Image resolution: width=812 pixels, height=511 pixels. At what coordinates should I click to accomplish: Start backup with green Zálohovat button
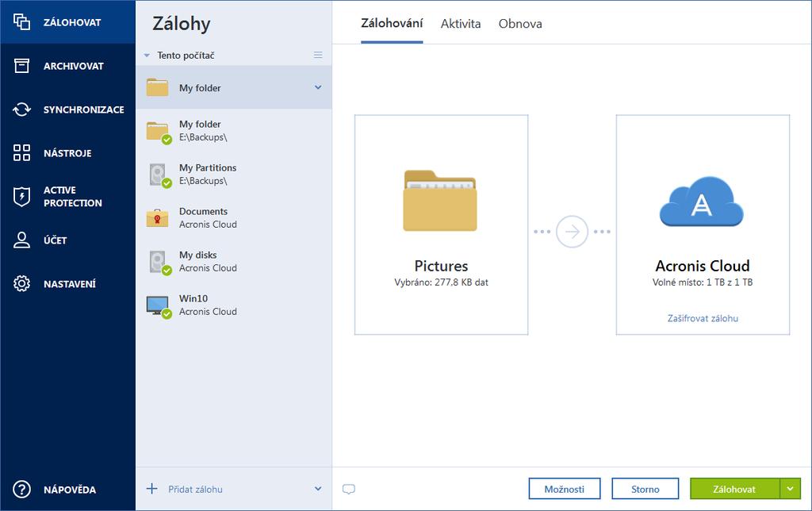734,489
